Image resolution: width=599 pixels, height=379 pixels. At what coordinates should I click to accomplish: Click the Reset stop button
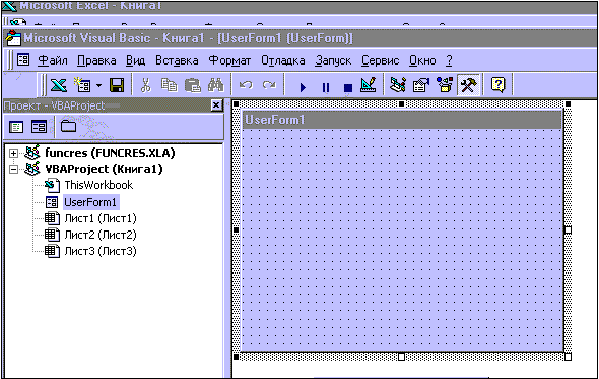[x=348, y=88]
